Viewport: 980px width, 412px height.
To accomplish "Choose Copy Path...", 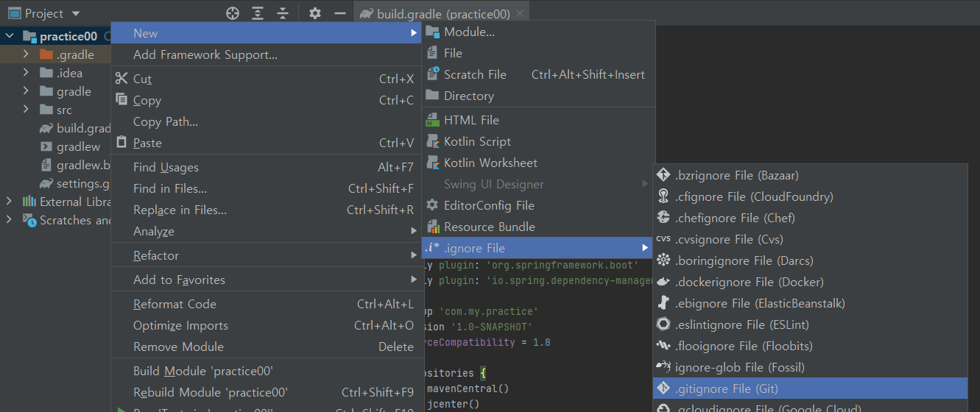I will click(x=267, y=121).
